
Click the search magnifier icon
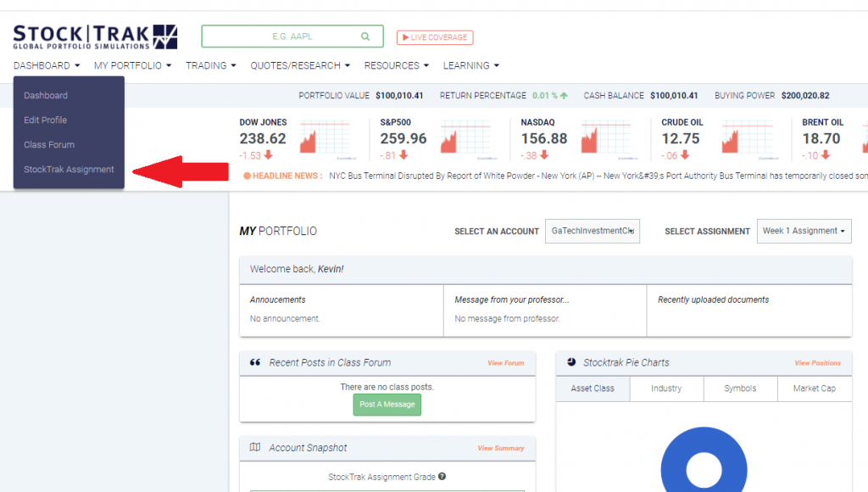pos(365,36)
